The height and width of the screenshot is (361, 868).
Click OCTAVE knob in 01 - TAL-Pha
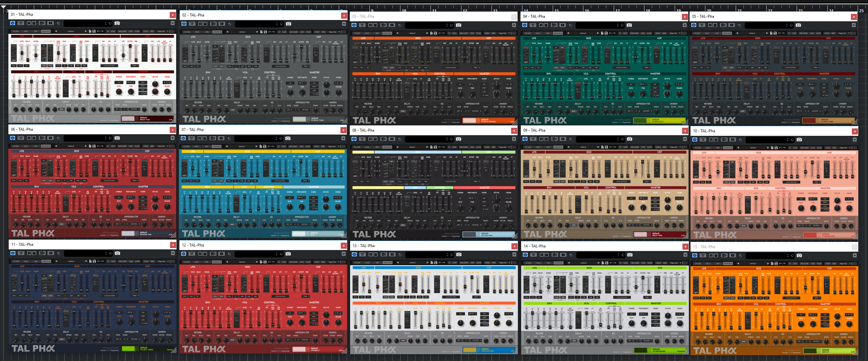[155, 84]
